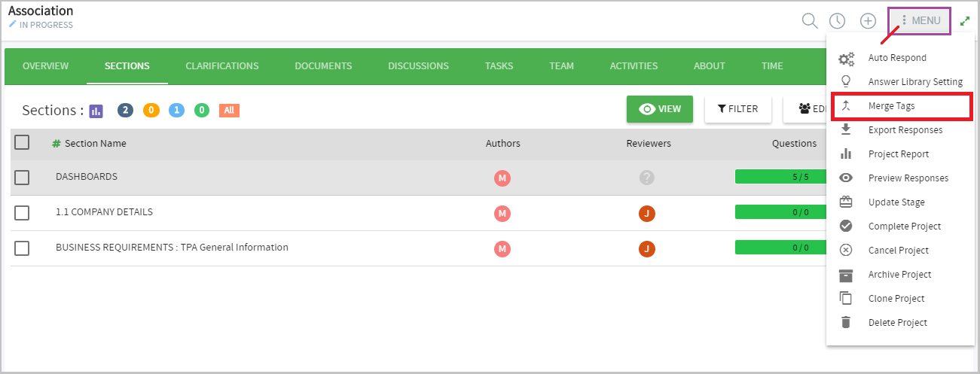Click the green expand fullscreen arrows icon
The width and height of the screenshot is (980, 374).
tap(965, 21)
